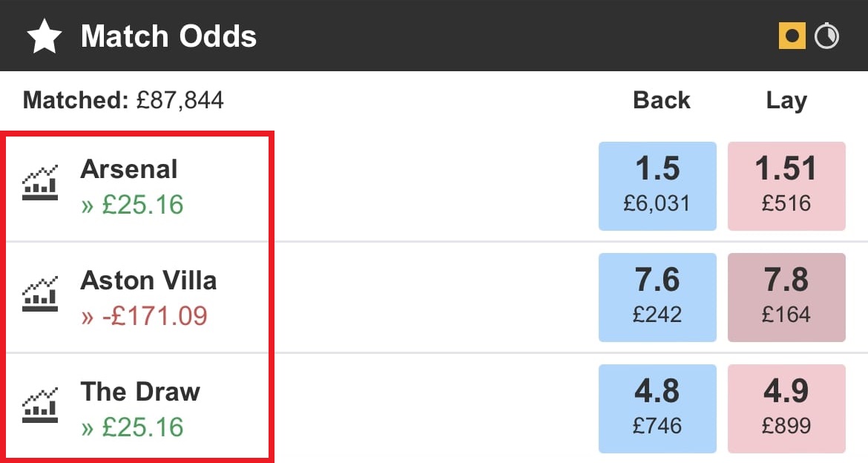Select the Arsenal runner name
This screenshot has width=868, height=463.
[129, 169]
